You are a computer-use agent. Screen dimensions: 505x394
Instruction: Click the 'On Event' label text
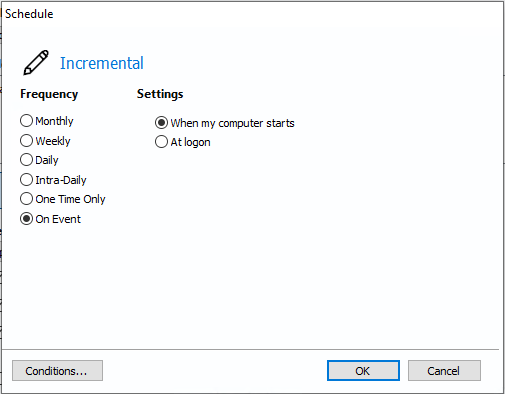pos(58,219)
